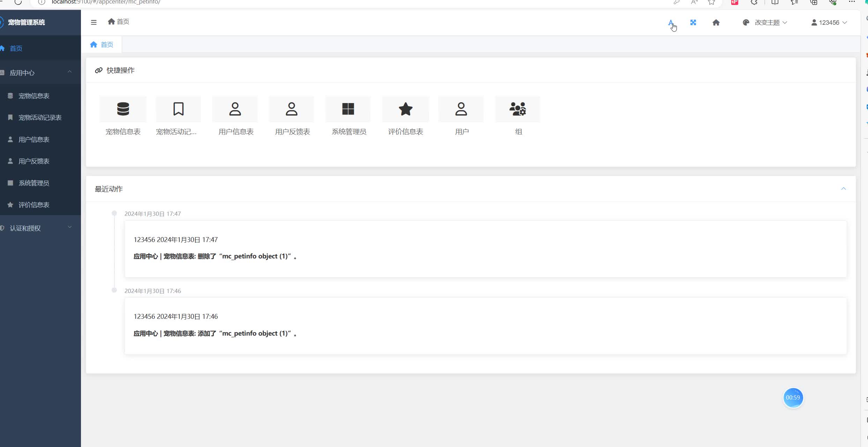868x447 pixels.
Task: Open 宠物活动记录表 bookmark quick action
Action: pyautogui.click(x=178, y=109)
